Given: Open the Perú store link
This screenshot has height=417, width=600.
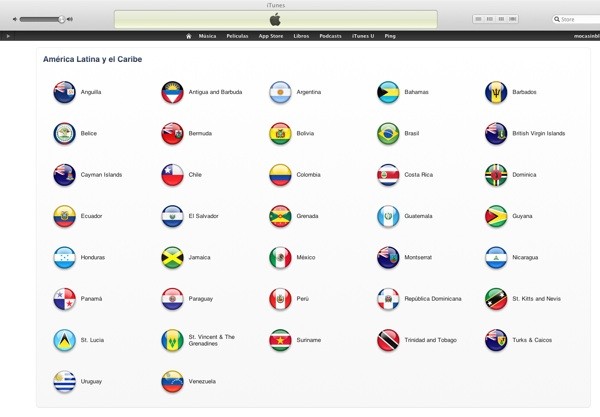Looking at the screenshot, I should point(302,299).
